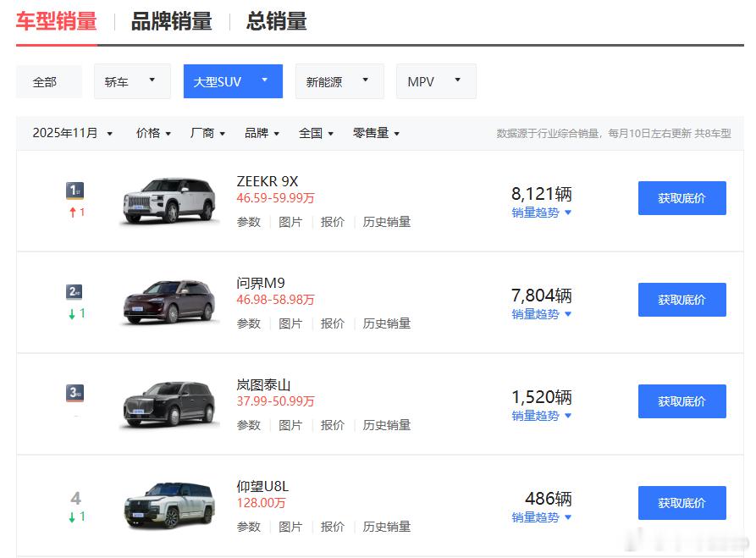The width and height of the screenshot is (756, 558).
Task: Open the 2025年11月 month selector
Action: (x=72, y=133)
